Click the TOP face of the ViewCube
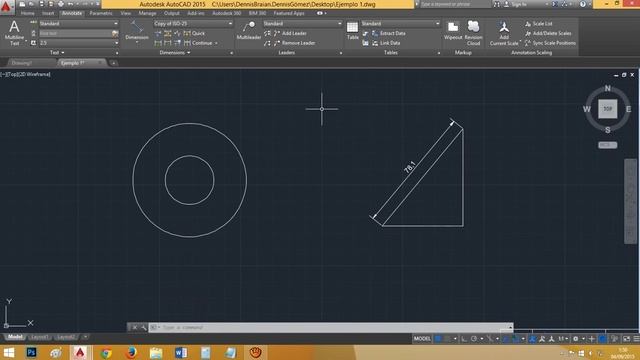Viewport: 640px width, 360px height. 608,109
